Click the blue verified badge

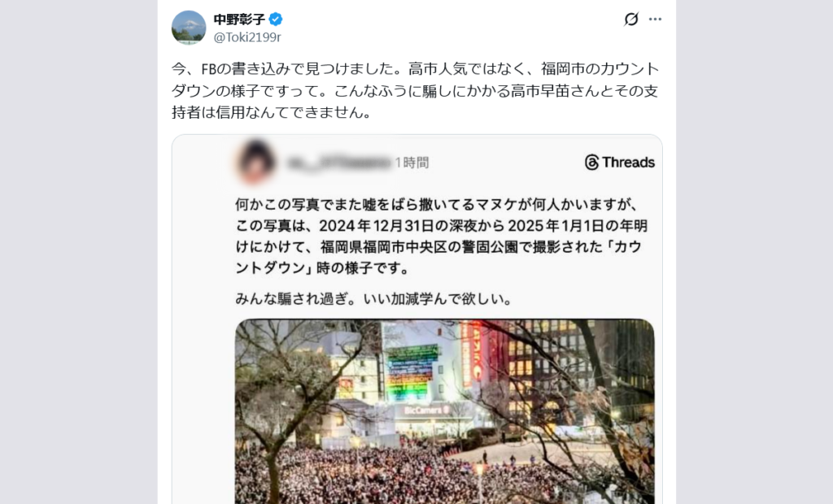pos(275,20)
